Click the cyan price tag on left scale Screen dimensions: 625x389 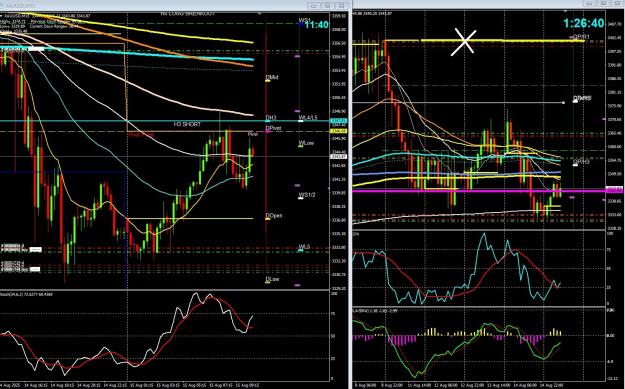point(339,120)
